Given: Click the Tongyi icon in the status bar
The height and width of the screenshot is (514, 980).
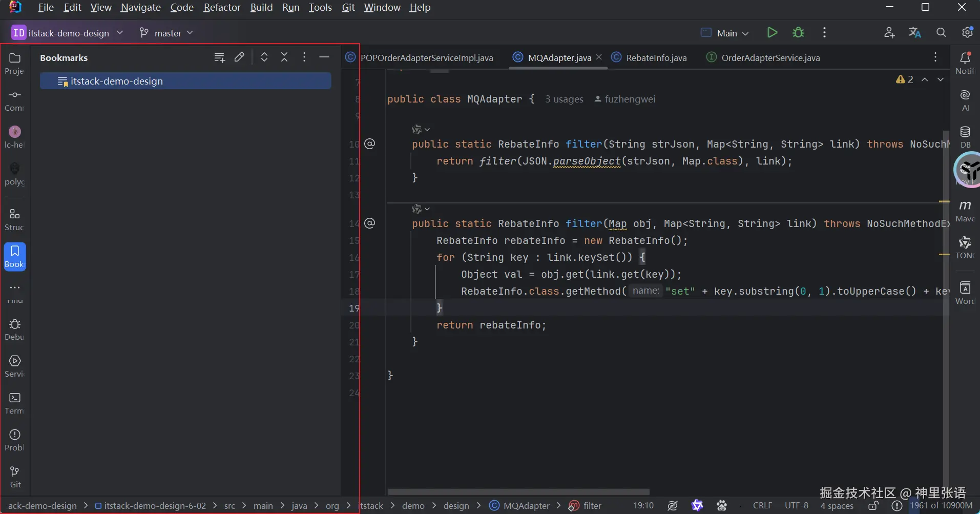Looking at the screenshot, I should pyautogui.click(x=697, y=506).
